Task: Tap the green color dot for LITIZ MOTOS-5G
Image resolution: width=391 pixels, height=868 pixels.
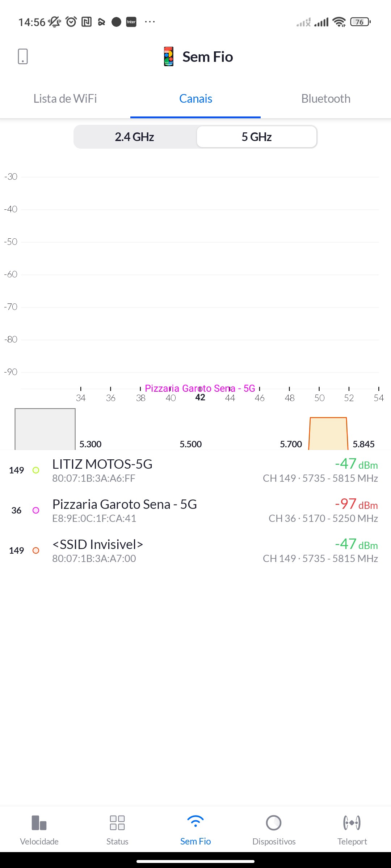Action: [x=36, y=470]
